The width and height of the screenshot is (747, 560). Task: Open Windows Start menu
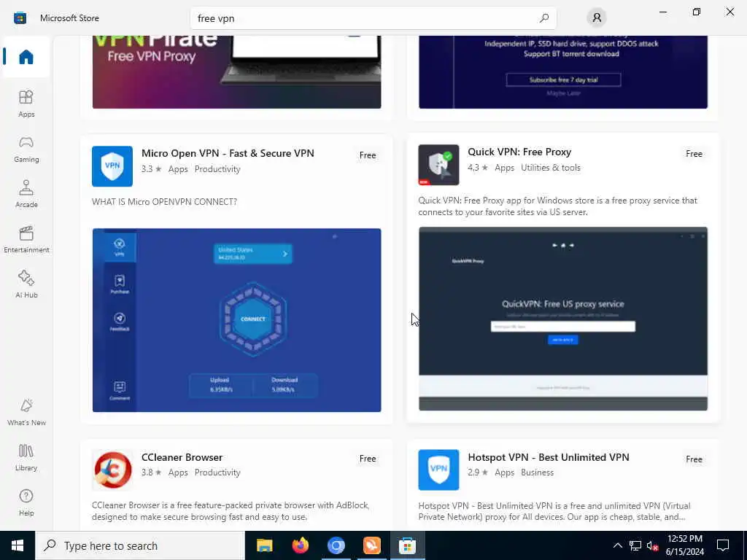tap(18, 545)
